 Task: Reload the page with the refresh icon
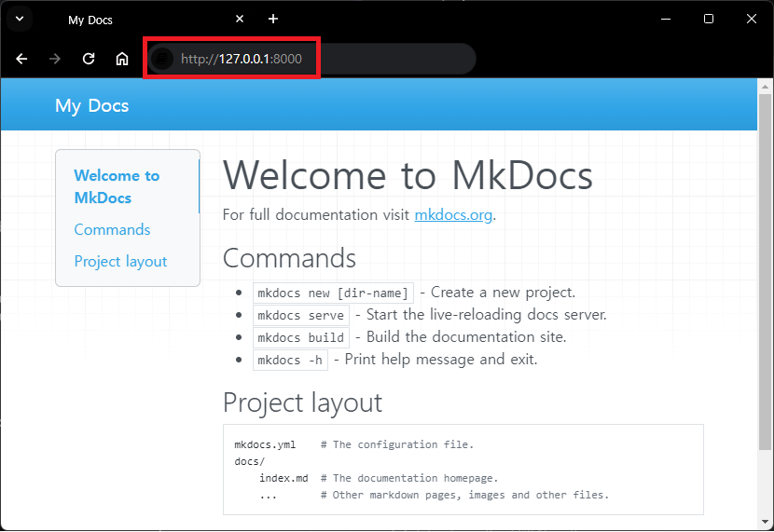(x=89, y=60)
